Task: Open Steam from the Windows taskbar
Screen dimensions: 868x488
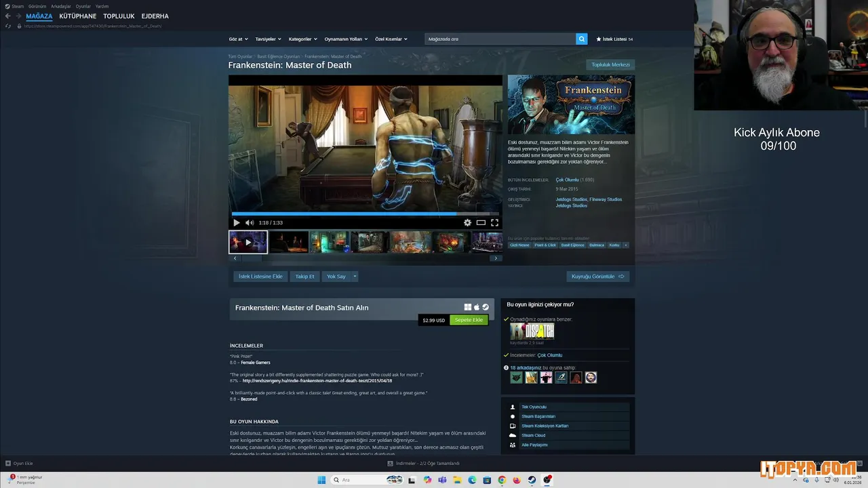Action: point(532,480)
